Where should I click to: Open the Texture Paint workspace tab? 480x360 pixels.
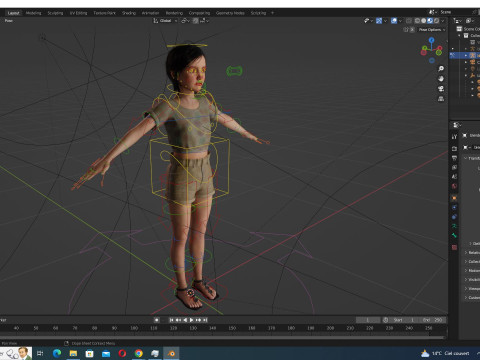click(x=104, y=13)
